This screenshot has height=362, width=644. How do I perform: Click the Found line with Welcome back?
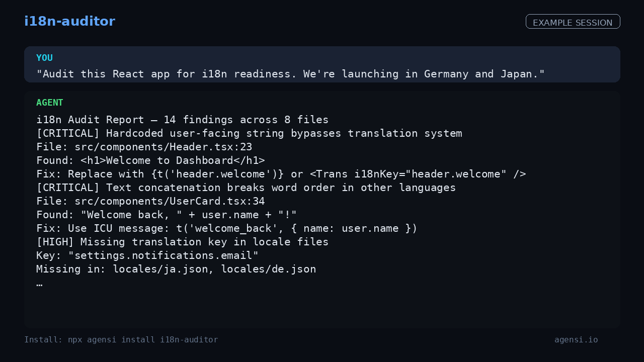pos(167,215)
